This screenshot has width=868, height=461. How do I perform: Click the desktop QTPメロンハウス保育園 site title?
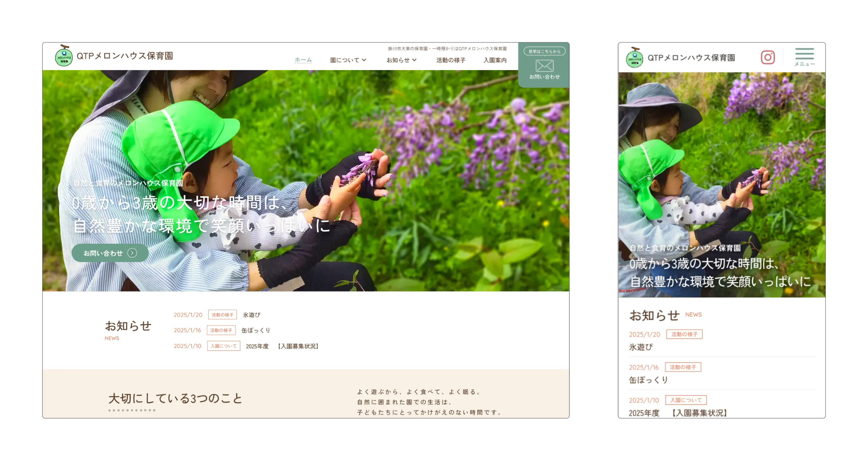pos(125,56)
